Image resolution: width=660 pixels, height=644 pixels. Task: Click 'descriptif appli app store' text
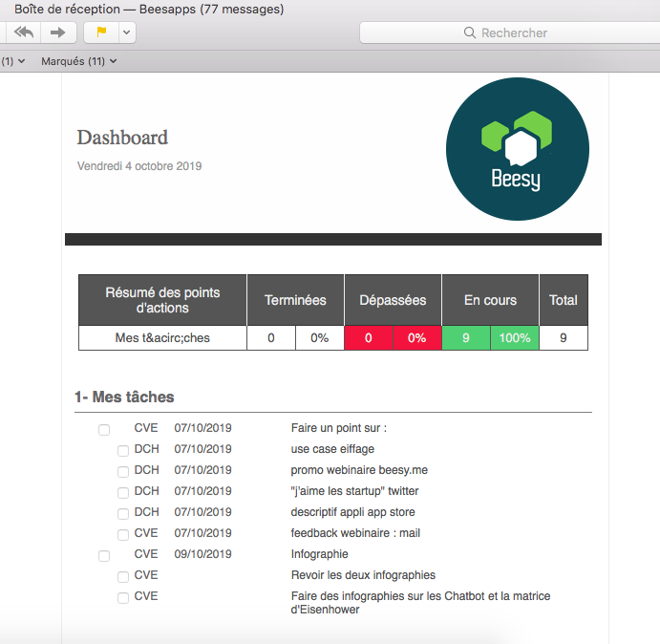352,512
